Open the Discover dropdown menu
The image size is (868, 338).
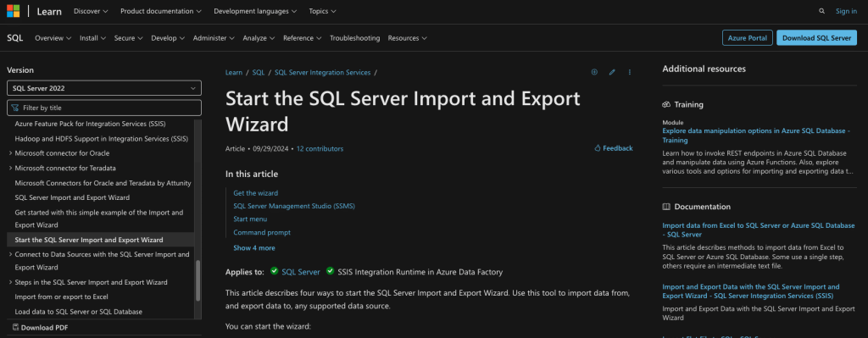pyautogui.click(x=91, y=11)
